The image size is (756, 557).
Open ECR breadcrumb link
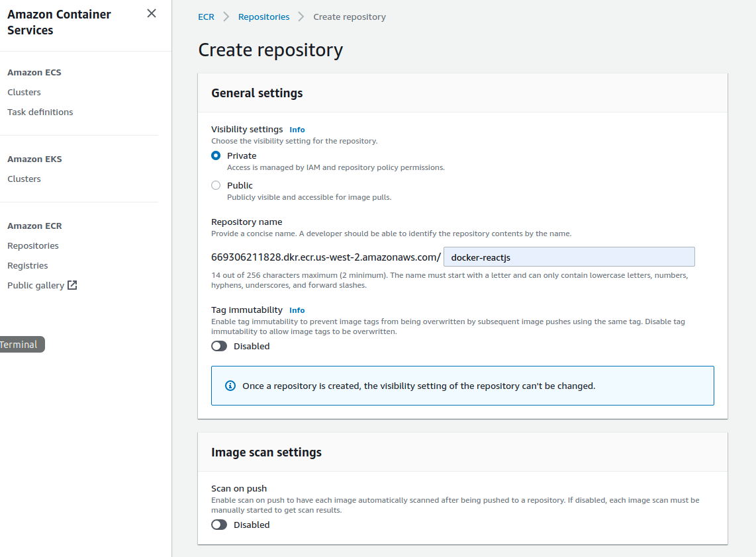206,17
